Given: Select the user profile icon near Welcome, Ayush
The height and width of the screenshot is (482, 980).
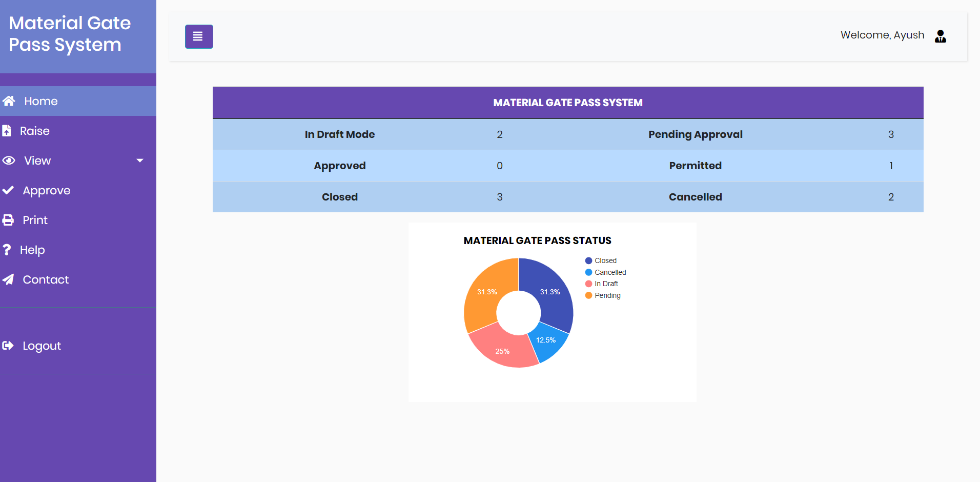Looking at the screenshot, I should [x=940, y=36].
